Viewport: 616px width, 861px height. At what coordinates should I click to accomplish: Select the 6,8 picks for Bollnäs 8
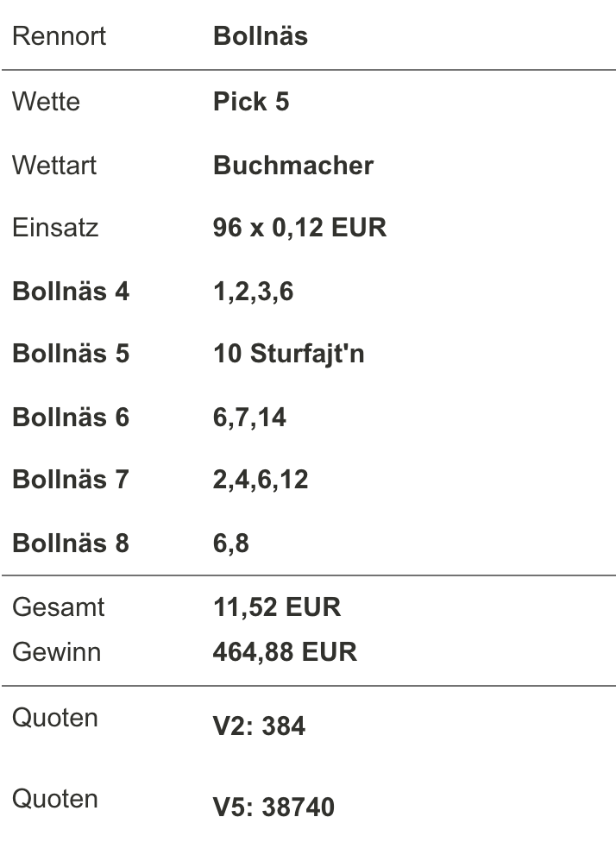(x=230, y=543)
